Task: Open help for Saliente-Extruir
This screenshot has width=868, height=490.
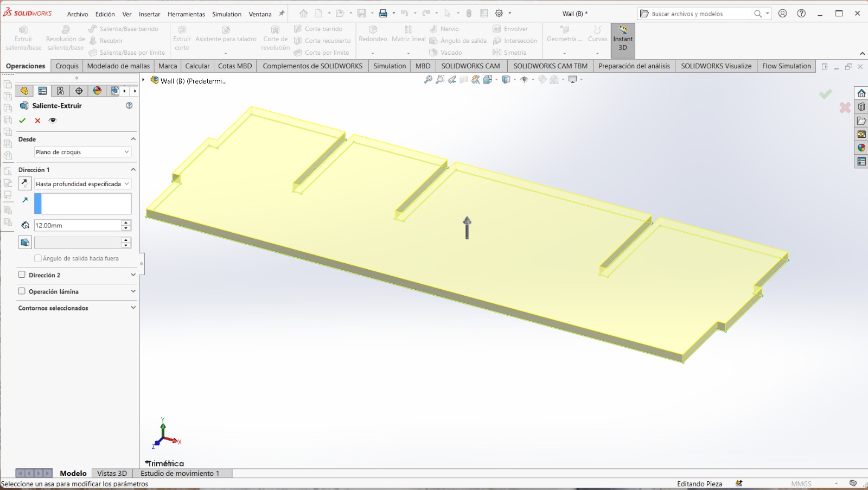Action: click(x=129, y=105)
